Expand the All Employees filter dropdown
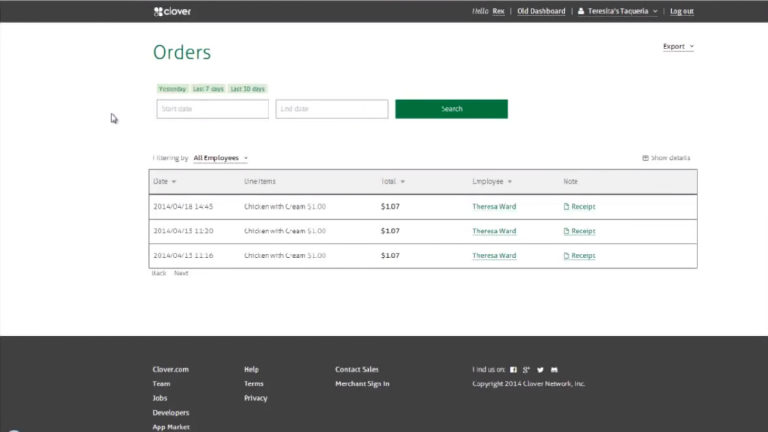The height and width of the screenshot is (432, 768). tap(220, 158)
